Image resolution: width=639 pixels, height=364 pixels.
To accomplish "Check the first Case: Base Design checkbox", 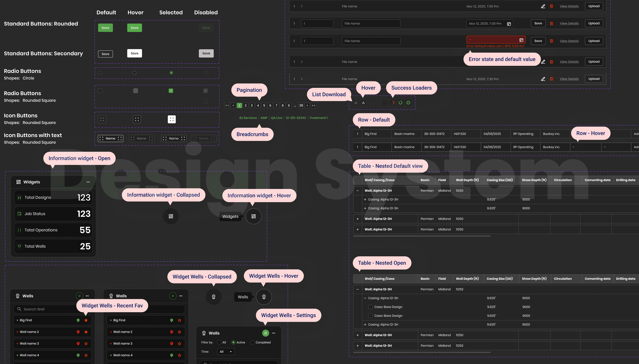I will [370, 307].
